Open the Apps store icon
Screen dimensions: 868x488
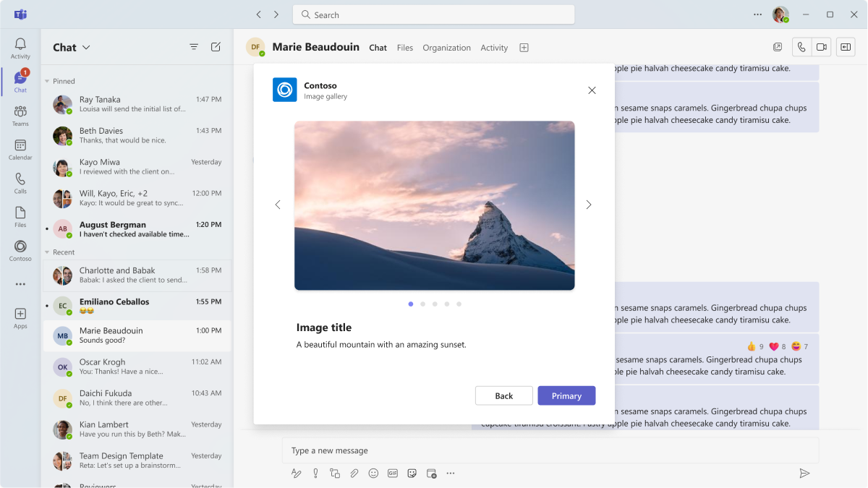(20, 318)
